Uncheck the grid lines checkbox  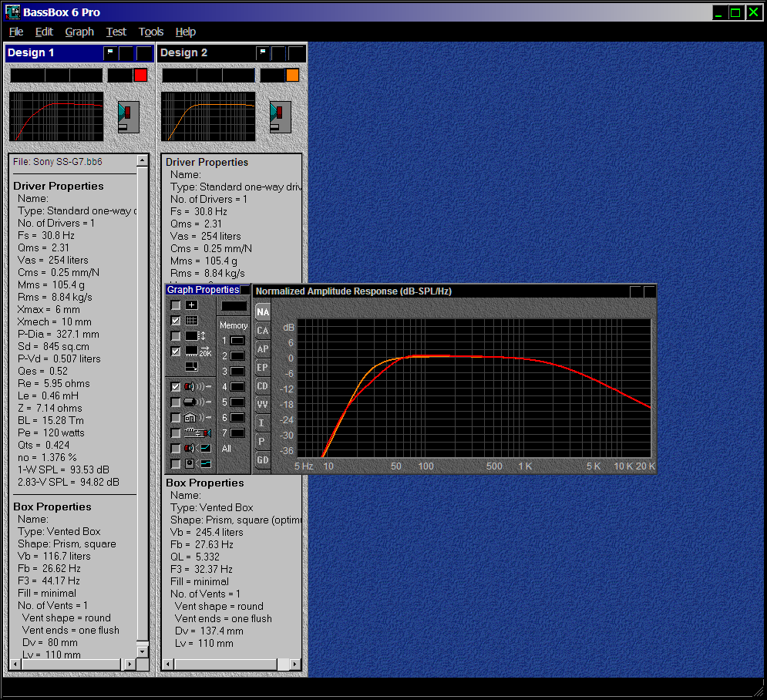[x=176, y=321]
